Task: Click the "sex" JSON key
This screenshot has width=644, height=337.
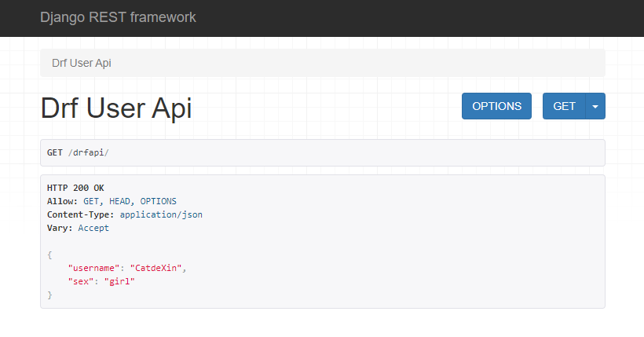Action: pos(80,281)
